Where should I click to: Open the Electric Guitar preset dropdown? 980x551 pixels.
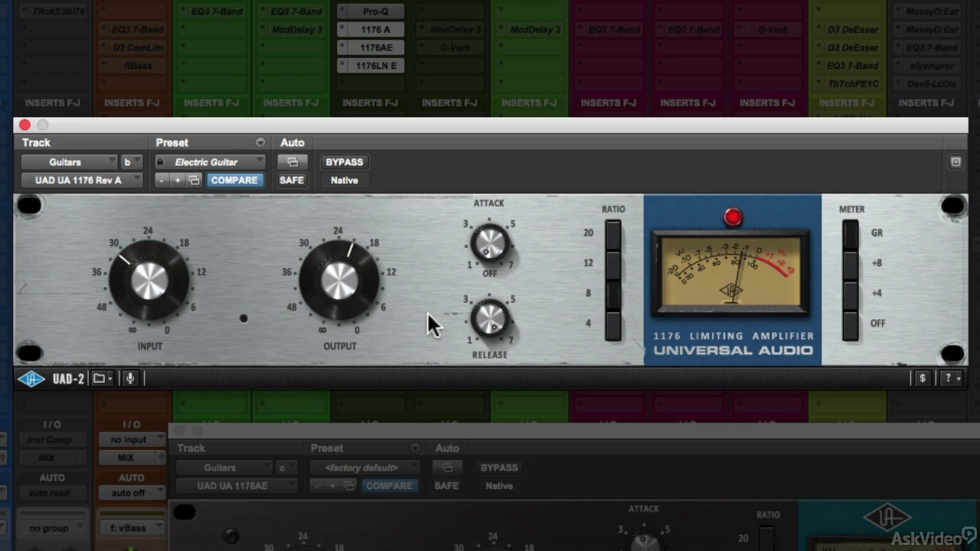tap(211, 162)
